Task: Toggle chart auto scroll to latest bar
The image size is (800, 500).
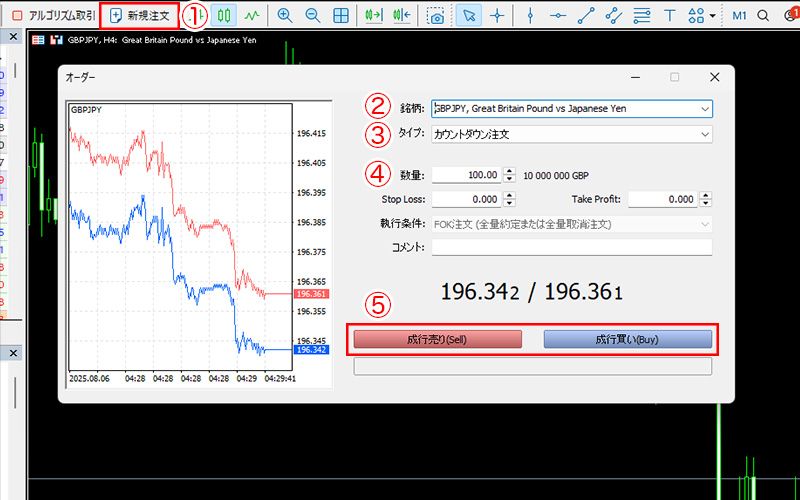Action: [374, 16]
